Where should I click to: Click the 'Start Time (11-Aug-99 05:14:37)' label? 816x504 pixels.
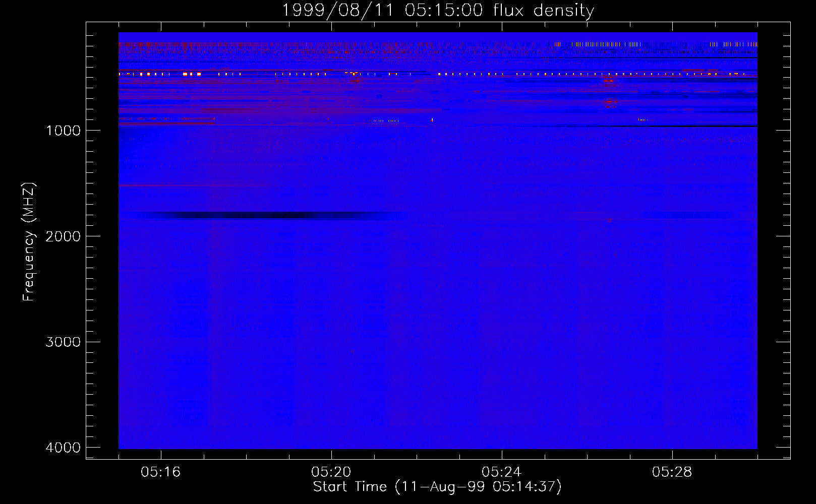(x=437, y=487)
